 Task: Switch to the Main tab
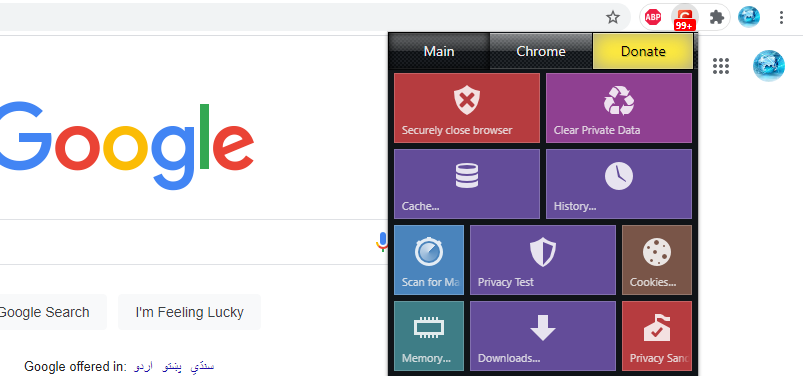click(x=439, y=51)
